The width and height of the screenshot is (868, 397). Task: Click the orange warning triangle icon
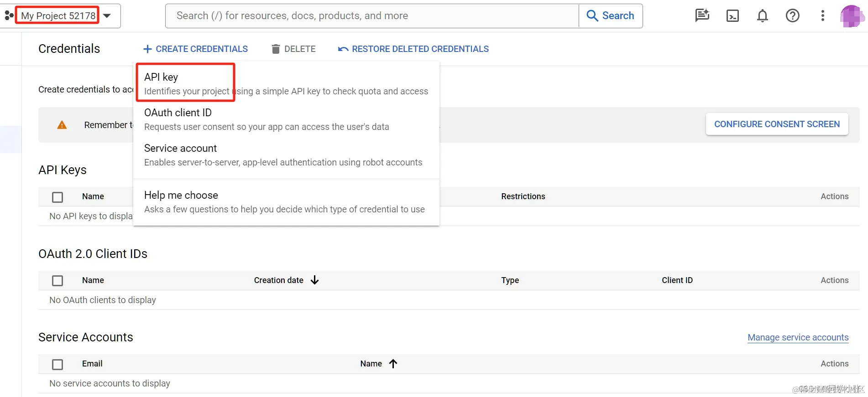62,125
